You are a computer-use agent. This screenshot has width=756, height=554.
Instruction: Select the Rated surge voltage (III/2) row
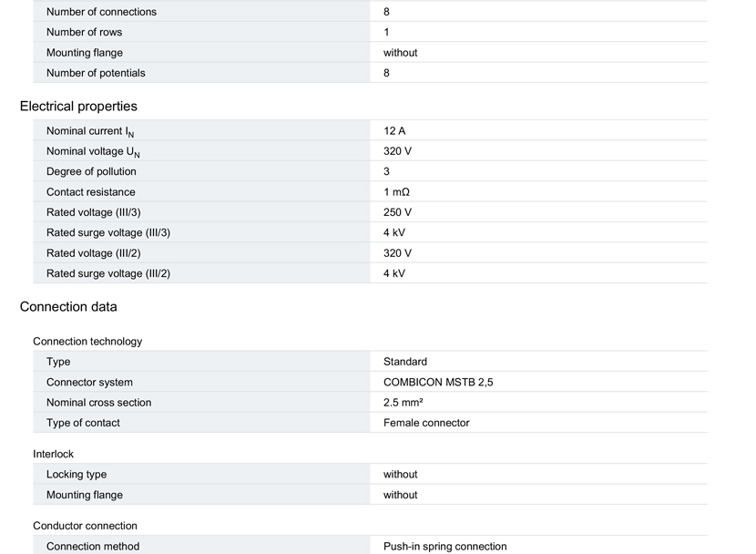370,273
